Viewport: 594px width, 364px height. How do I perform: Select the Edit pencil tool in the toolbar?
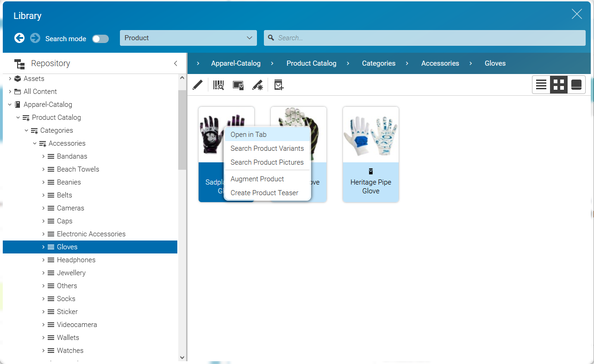[x=198, y=85]
